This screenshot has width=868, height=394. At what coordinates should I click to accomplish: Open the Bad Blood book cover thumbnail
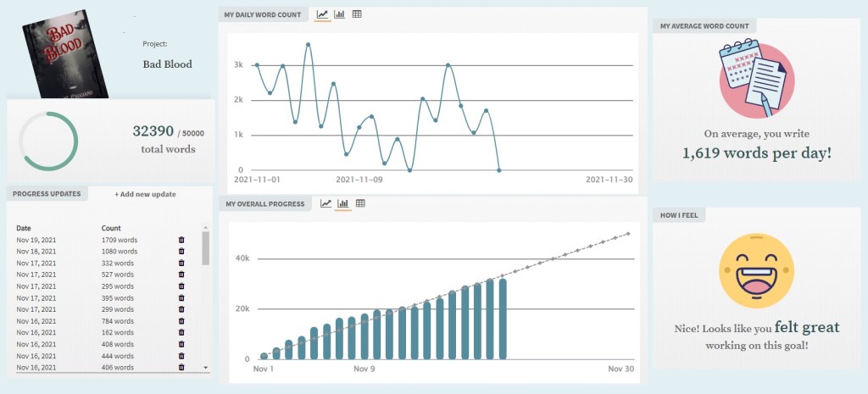pos(66,53)
